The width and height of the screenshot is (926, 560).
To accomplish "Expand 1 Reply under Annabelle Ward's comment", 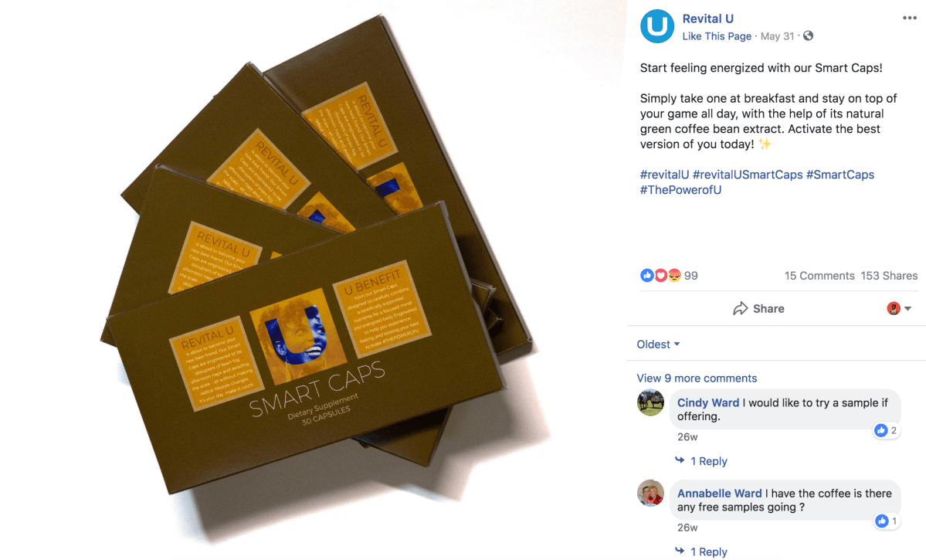I will pos(701,552).
